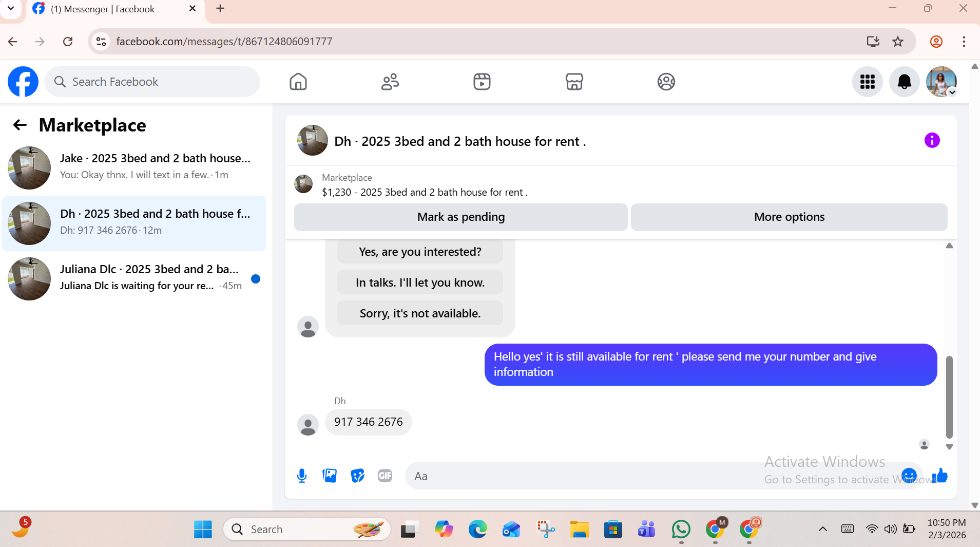Choose a sticker icon

tap(357, 476)
